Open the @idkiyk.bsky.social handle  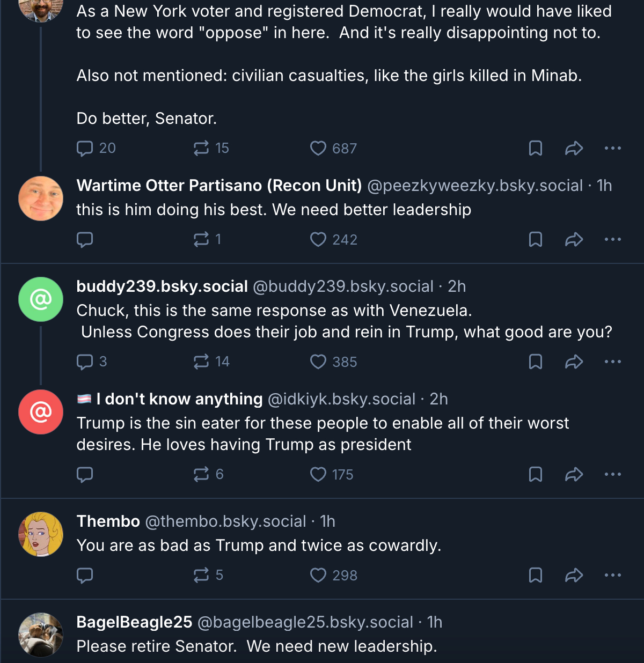pyautogui.click(x=341, y=399)
